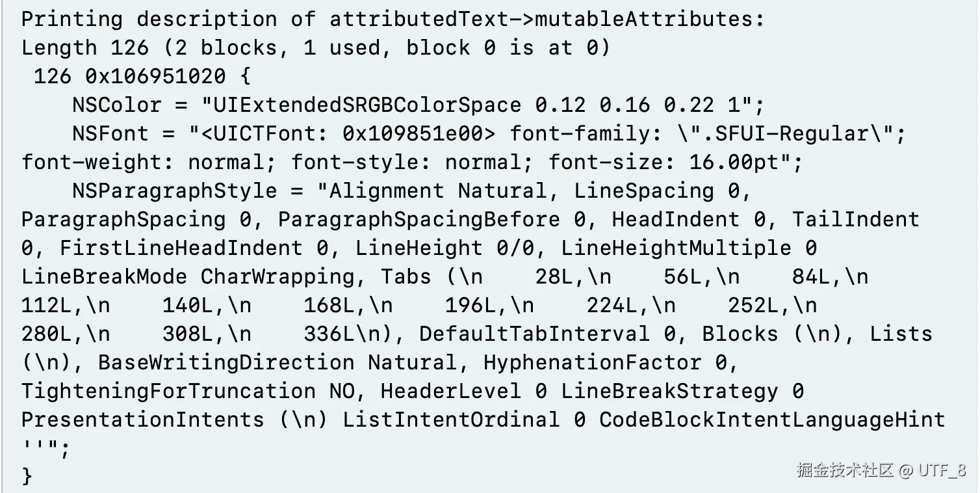The image size is (980, 493).
Task: Click 'LineBreakMode CharWrapping' text
Action: (188, 276)
